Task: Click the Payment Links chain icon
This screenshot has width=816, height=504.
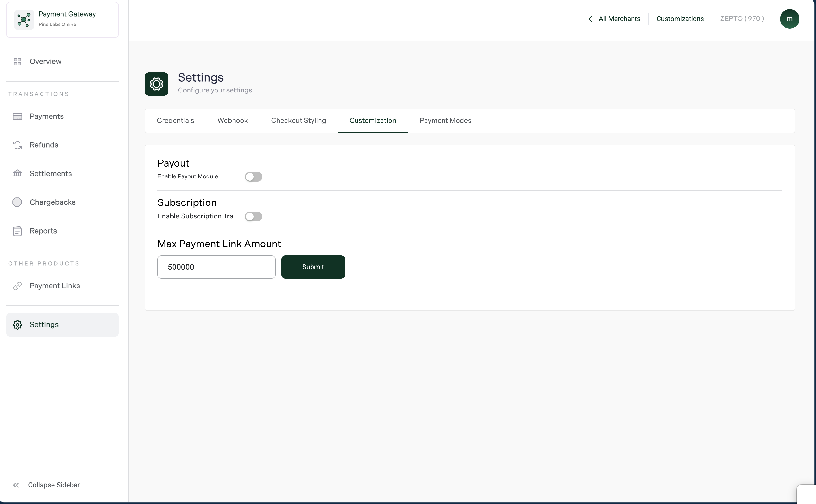Action: point(17,286)
